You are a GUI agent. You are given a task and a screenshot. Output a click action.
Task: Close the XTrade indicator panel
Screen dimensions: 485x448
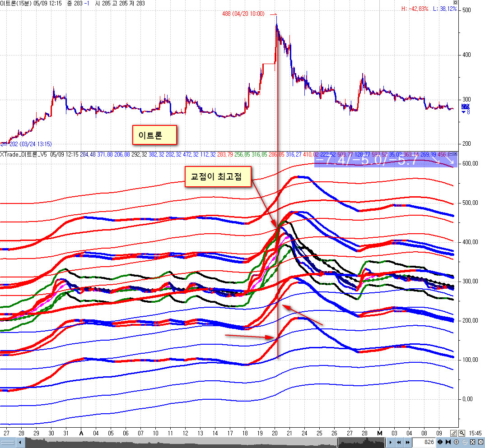454,154
